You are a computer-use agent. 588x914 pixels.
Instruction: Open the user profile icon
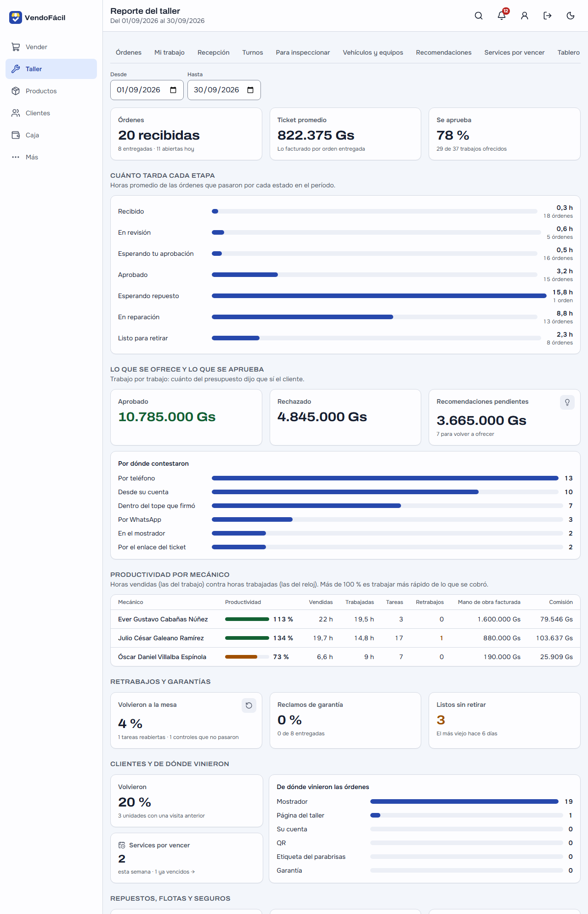(525, 16)
